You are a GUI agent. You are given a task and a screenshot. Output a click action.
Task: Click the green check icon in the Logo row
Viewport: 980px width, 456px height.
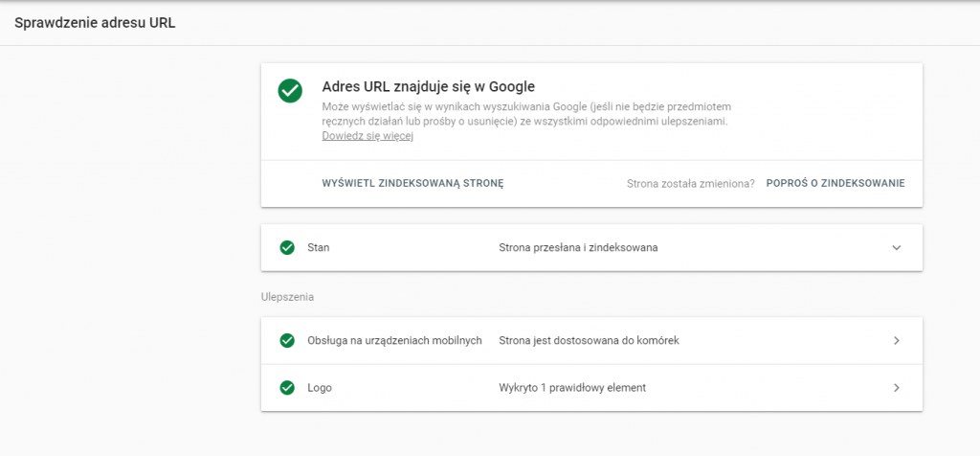[287, 388]
